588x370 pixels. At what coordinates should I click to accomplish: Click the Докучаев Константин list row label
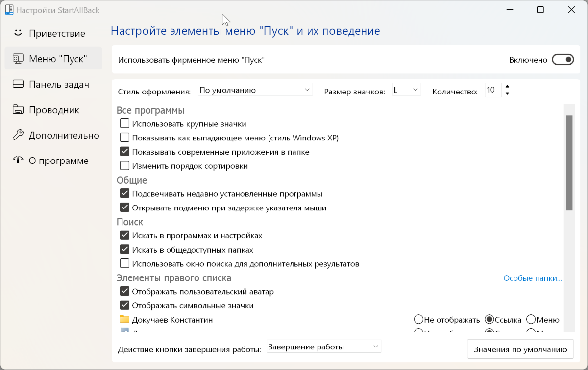[172, 320]
